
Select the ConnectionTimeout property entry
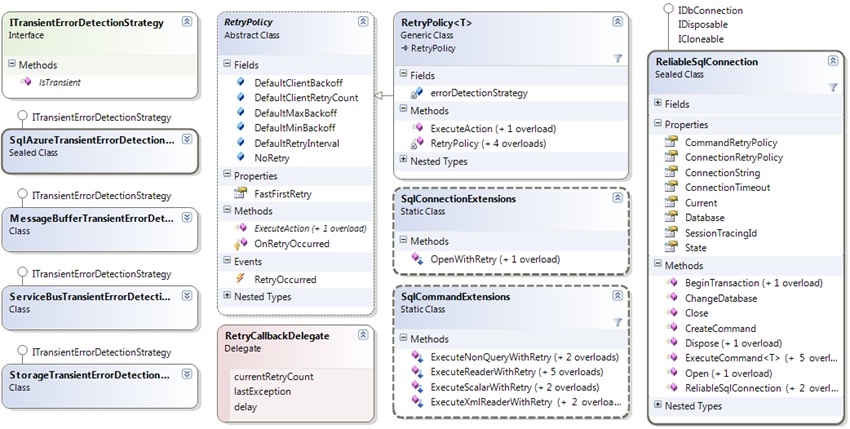(x=727, y=187)
